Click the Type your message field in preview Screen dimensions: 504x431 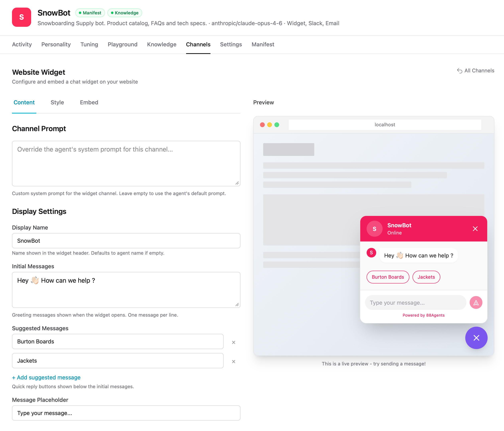pyautogui.click(x=415, y=302)
